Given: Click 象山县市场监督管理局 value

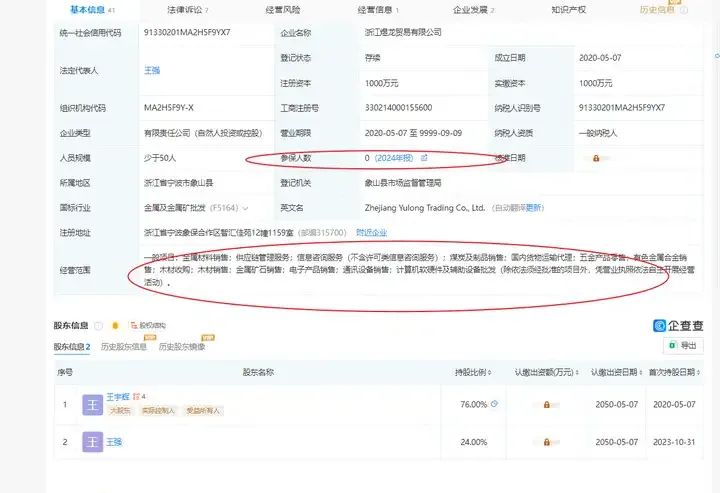Looking at the screenshot, I should click(403, 183).
